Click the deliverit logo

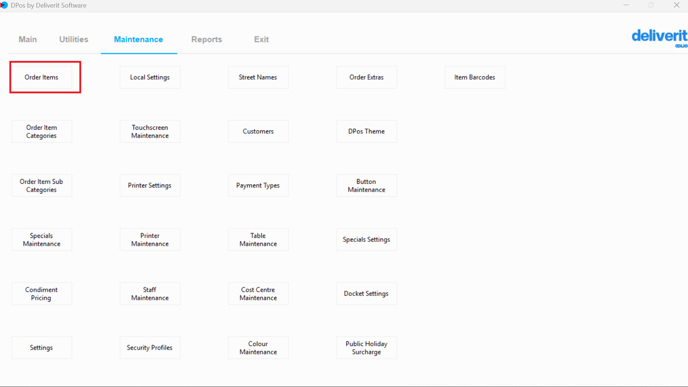coord(659,38)
